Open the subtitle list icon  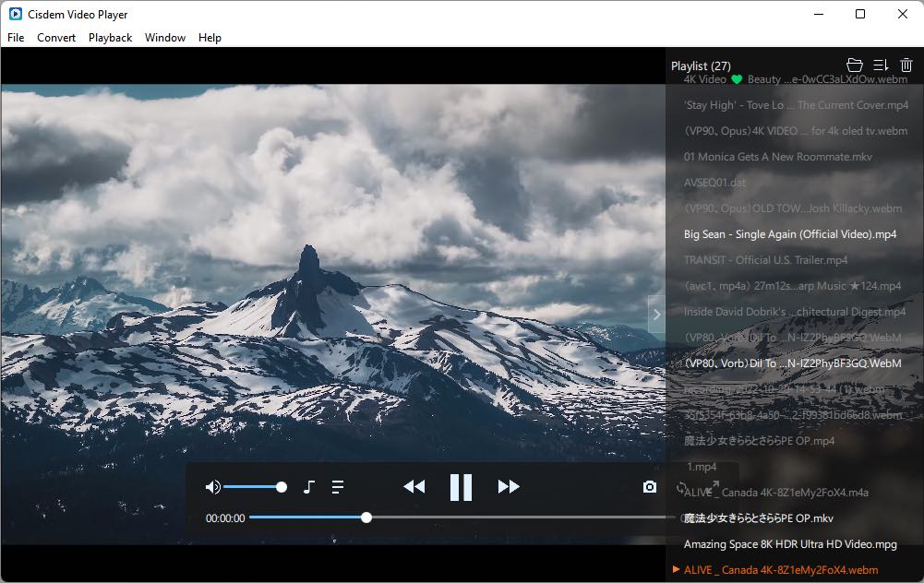(338, 486)
